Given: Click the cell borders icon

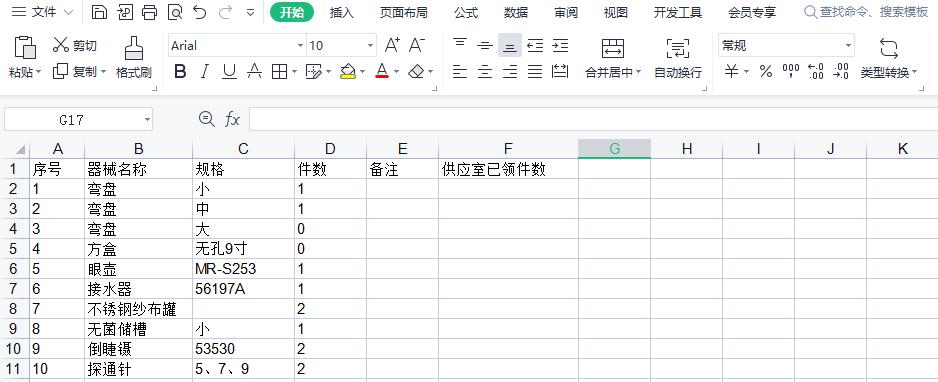Looking at the screenshot, I should click(279, 72).
